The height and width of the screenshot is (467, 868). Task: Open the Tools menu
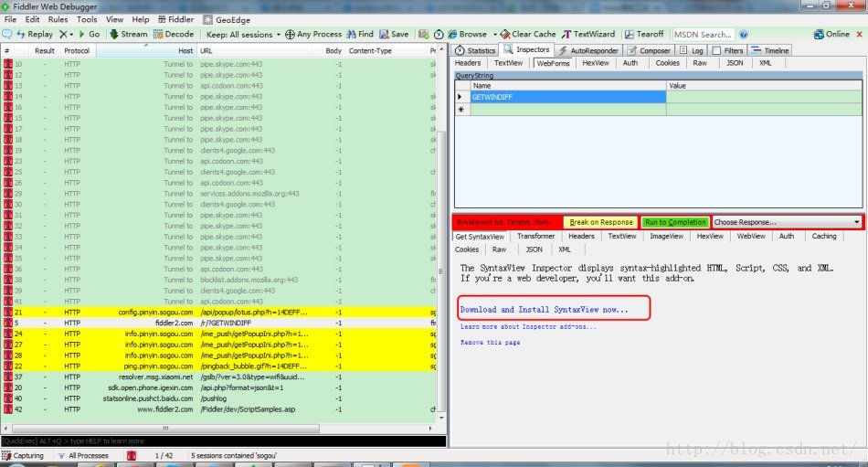click(87, 19)
